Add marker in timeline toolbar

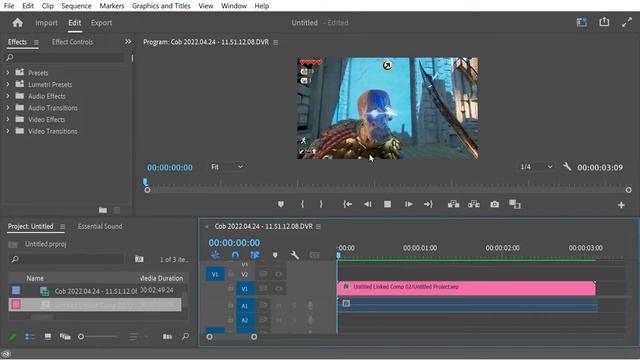275,256
